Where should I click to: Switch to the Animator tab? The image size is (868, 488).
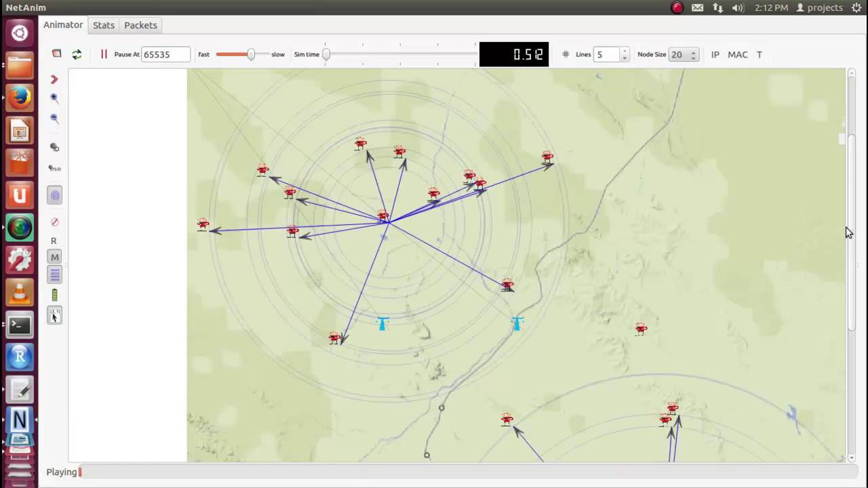coord(63,25)
